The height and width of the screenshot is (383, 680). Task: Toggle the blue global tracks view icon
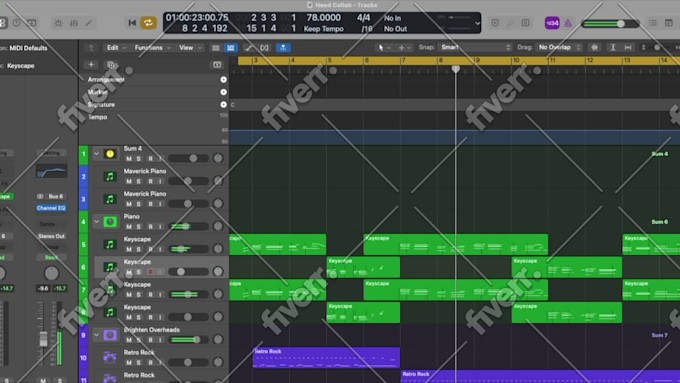[231, 48]
